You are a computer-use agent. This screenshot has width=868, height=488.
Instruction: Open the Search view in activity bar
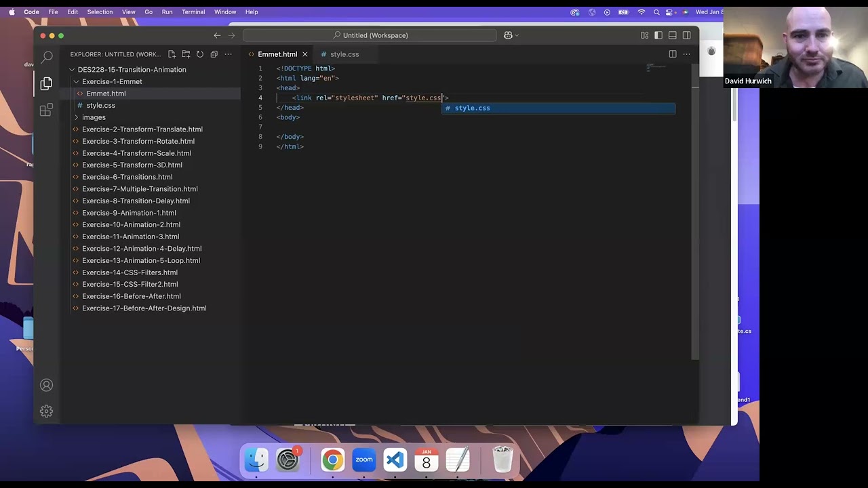[x=46, y=58]
